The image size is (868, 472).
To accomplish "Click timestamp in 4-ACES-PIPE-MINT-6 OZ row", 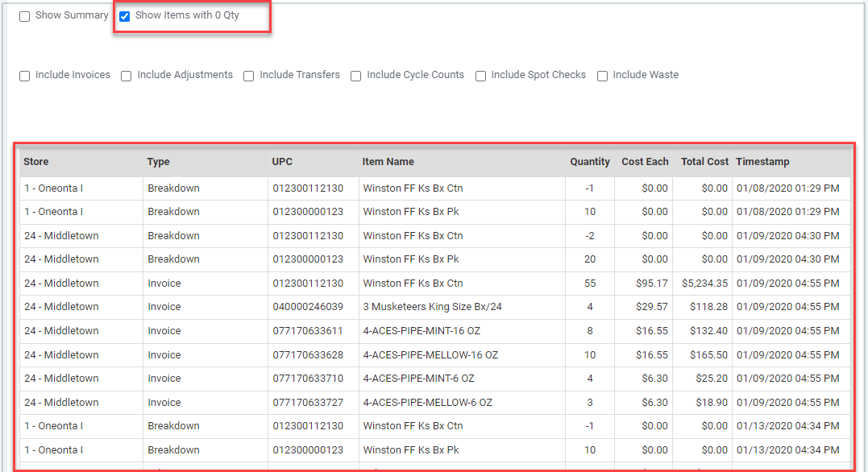I will 787,379.
